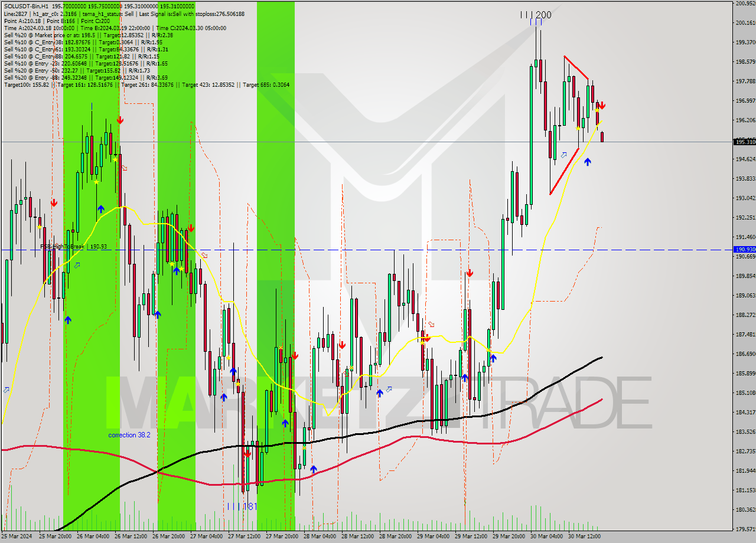Click the 196.996 price axis label
756x543 pixels.
(x=745, y=100)
